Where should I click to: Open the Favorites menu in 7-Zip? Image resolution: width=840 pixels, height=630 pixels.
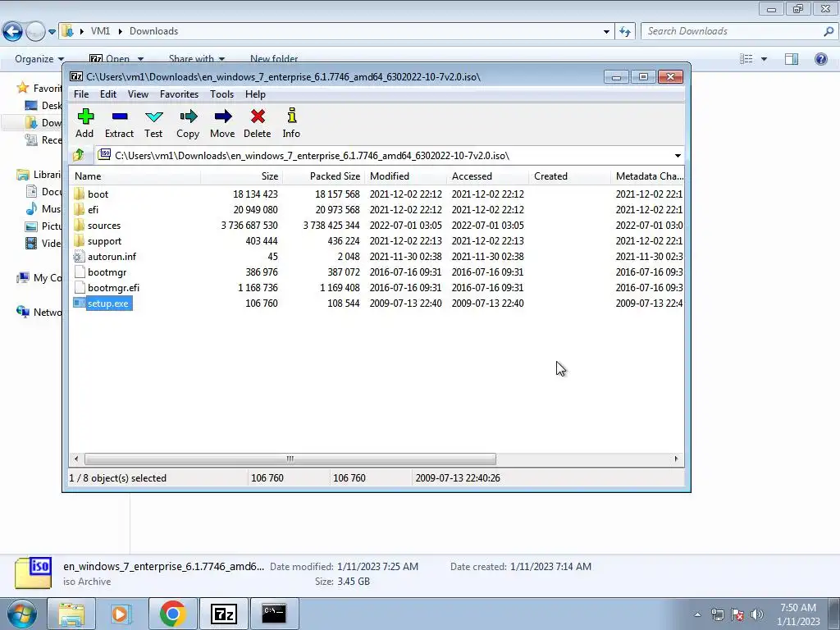(x=180, y=94)
